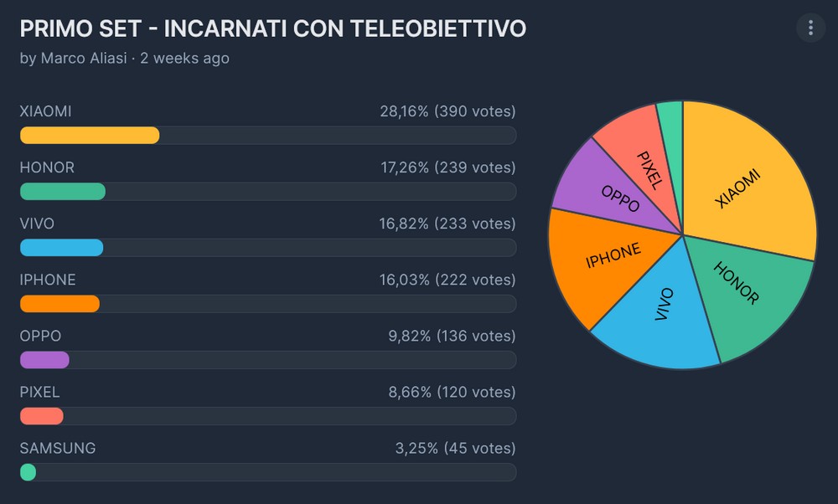Click the PIXEL coral result bar
Image resolution: width=838 pixels, height=504 pixels.
pos(42,416)
